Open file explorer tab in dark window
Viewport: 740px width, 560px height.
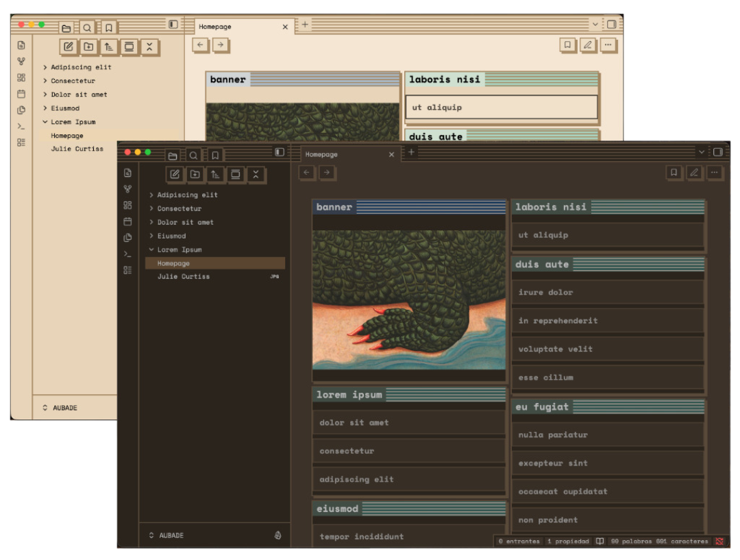point(173,156)
